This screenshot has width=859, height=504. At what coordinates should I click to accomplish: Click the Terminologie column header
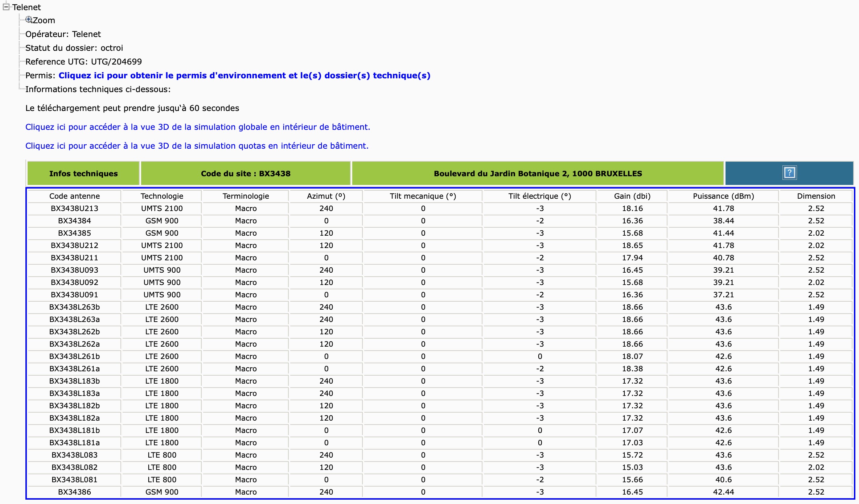(246, 196)
